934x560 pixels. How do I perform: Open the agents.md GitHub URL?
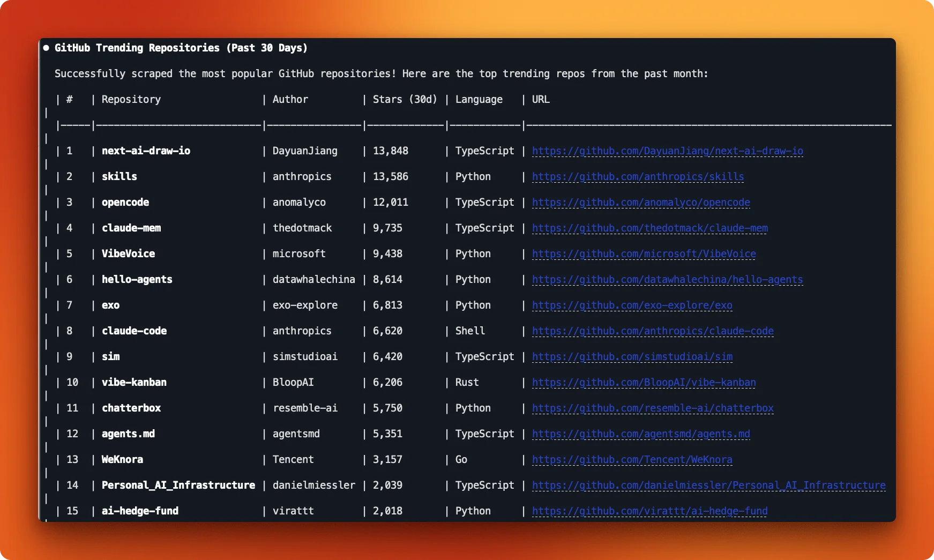pos(640,434)
